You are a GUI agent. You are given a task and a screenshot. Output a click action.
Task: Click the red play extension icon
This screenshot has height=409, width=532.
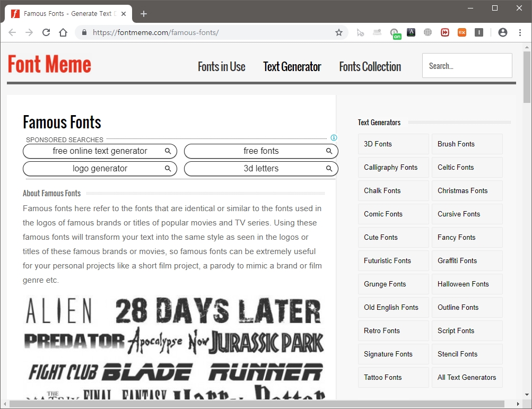pos(445,32)
